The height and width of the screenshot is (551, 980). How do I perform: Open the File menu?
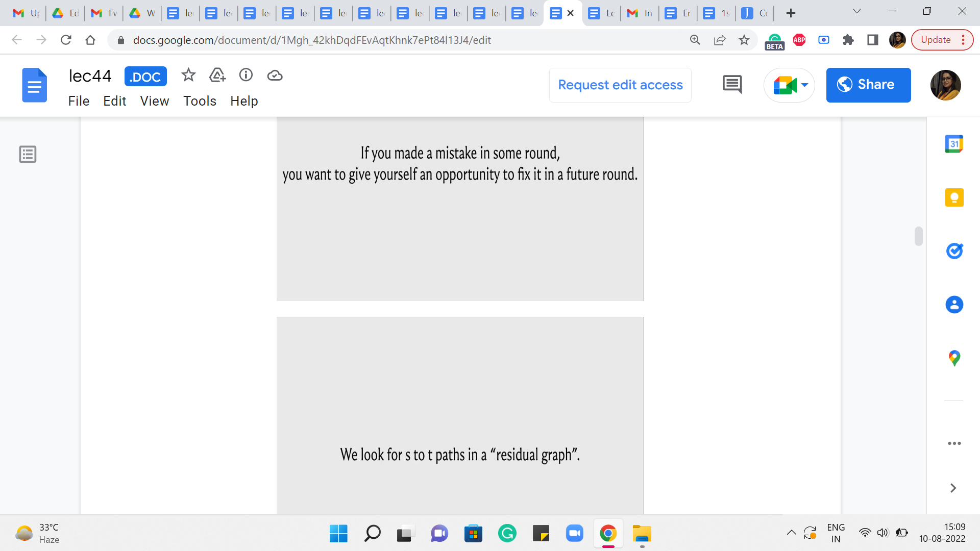point(79,101)
